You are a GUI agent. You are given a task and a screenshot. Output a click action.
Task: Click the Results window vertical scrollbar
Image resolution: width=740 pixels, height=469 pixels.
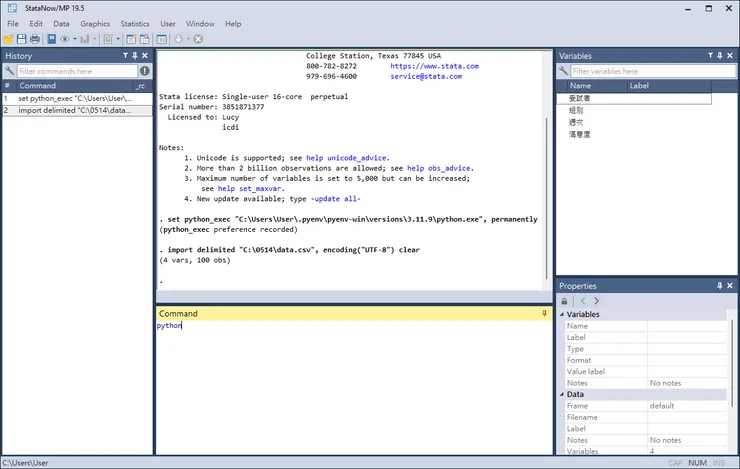pos(547,198)
